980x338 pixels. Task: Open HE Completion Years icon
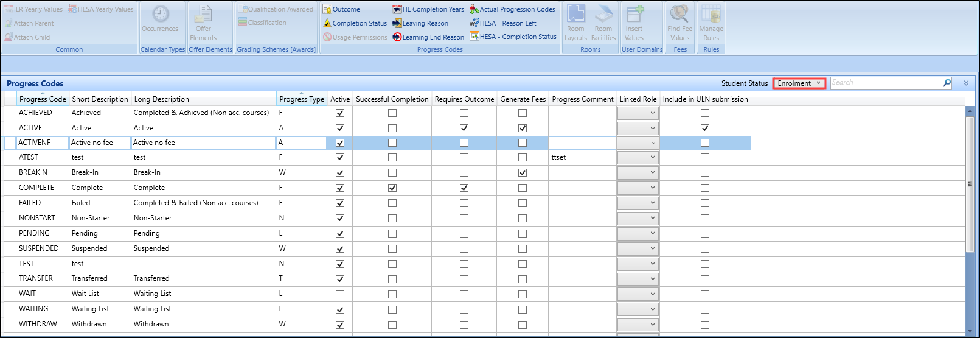point(397,9)
